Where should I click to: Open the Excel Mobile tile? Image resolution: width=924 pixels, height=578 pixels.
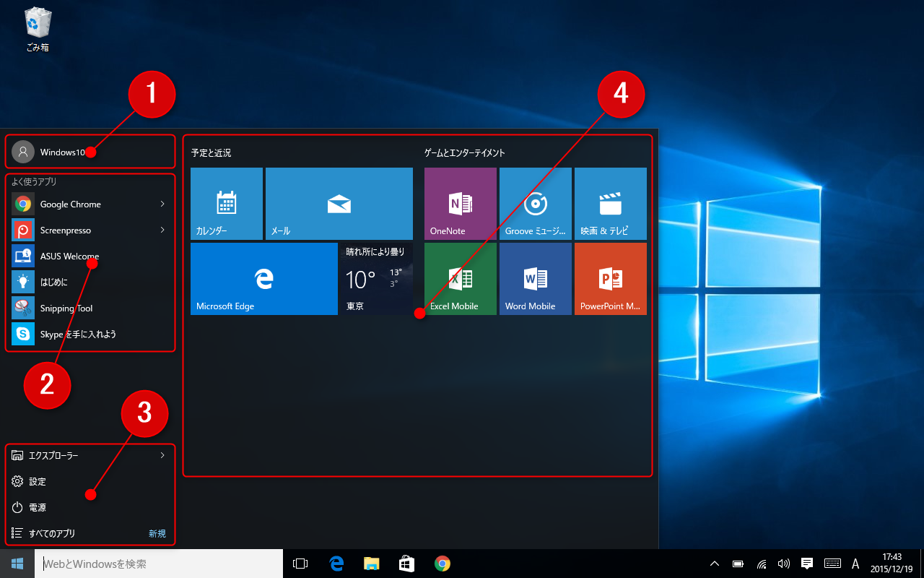tap(461, 279)
